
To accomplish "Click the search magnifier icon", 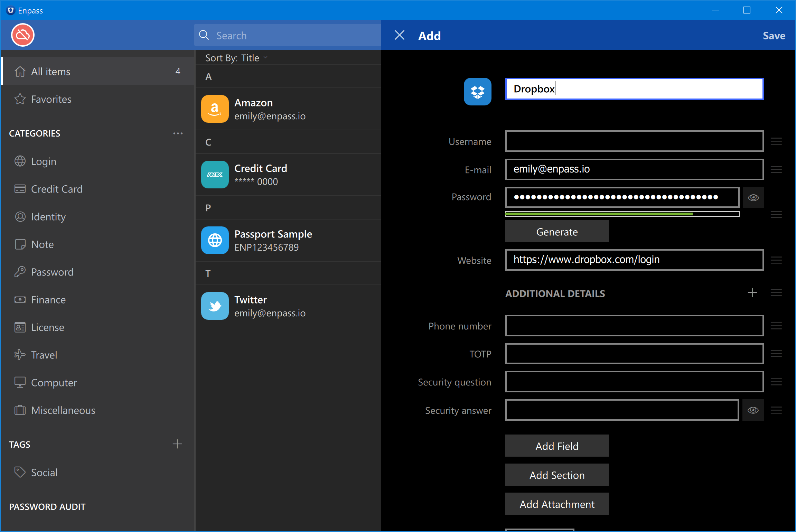I will pos(204,35).
